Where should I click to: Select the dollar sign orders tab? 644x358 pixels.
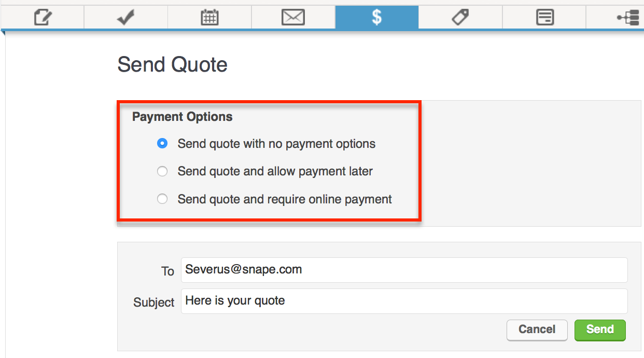coord(376,18)
